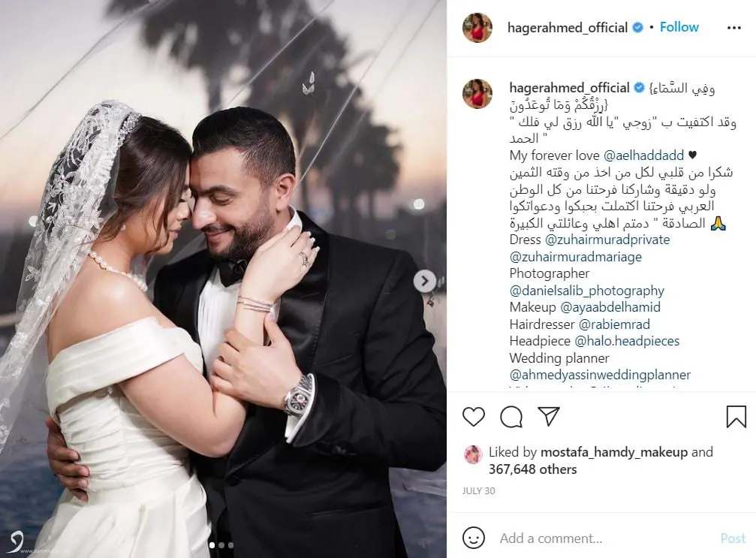The image size is (756, 558).
Task: Open the @aelhaddadd profile mention
Action: (643, 155)
